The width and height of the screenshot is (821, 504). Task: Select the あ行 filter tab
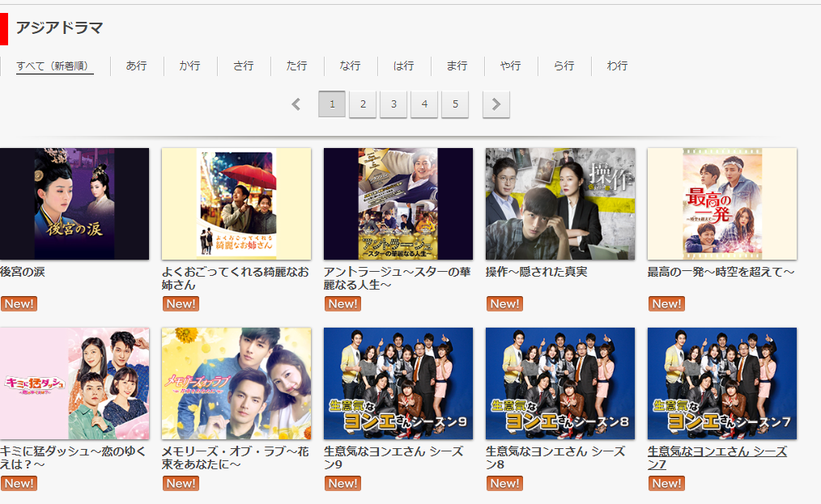coord(136,66)
